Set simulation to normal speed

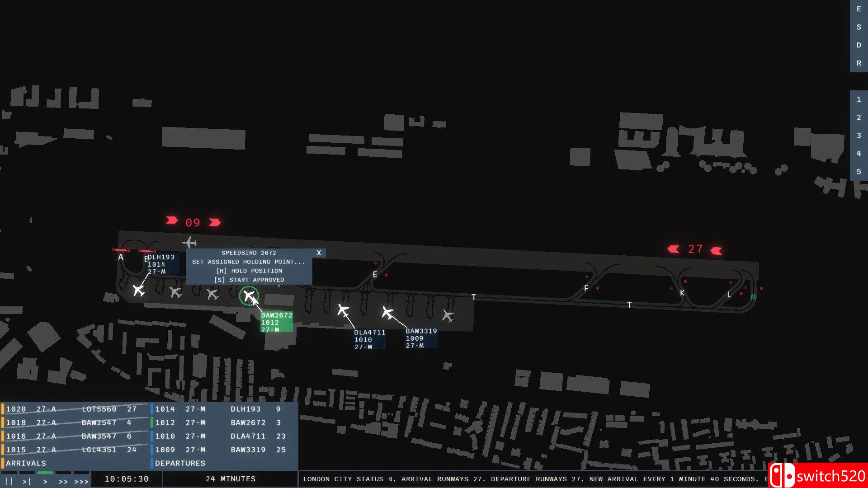tap(45, 481)
